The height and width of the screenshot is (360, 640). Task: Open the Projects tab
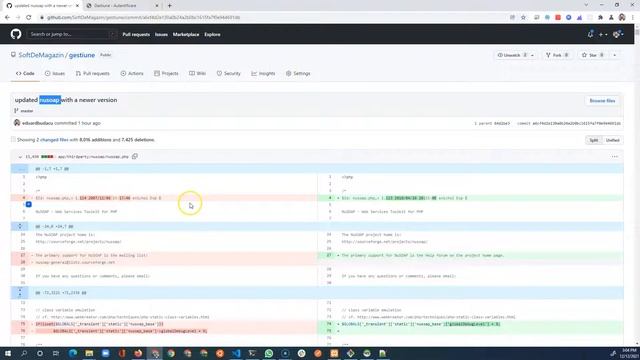pos(166,73)
